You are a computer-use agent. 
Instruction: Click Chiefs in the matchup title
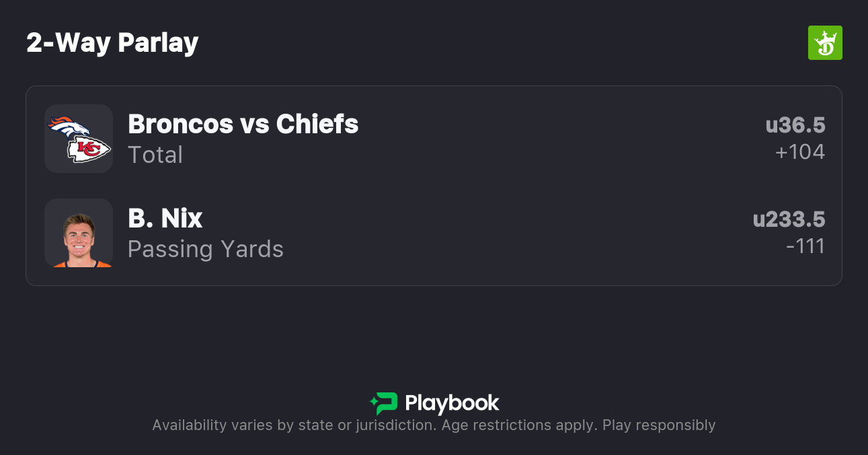point(317,124)
